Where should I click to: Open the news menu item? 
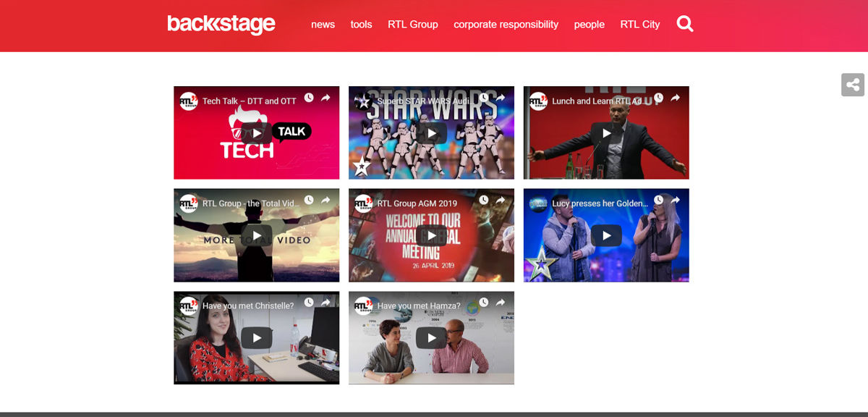click(323, 24)
